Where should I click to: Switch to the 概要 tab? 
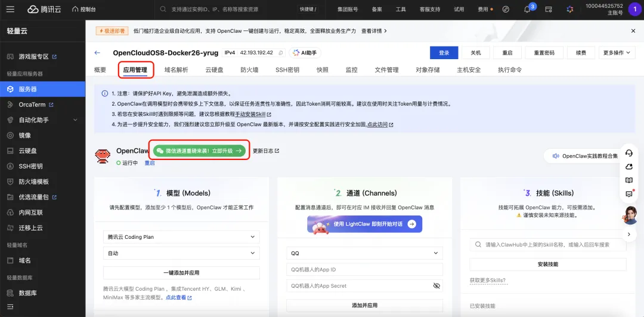tap(100, 70)
